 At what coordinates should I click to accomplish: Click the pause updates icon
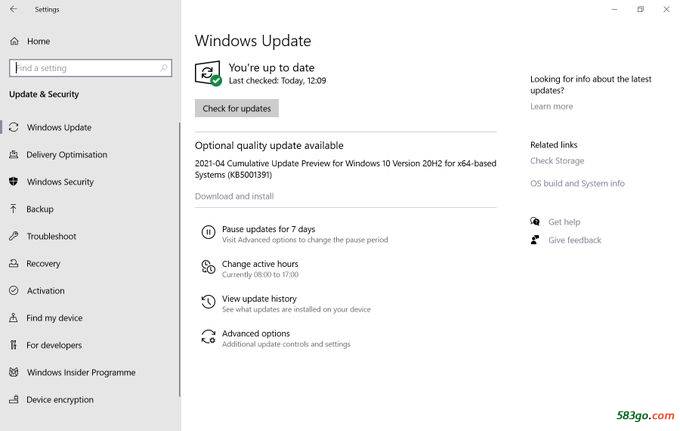click(x=208, y=232)
